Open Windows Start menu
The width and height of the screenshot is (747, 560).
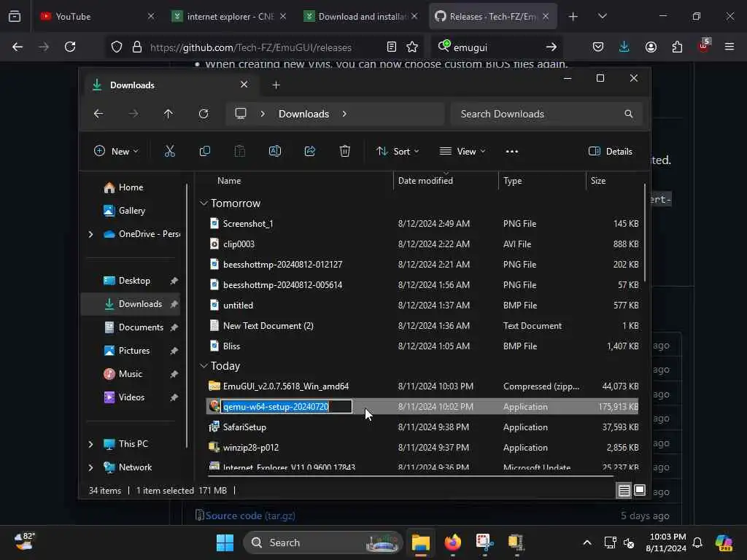[x=225, y=542]
